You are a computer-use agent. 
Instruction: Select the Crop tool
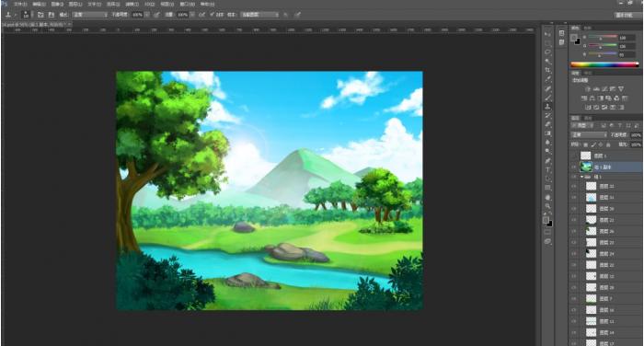[x=547, y=70]
